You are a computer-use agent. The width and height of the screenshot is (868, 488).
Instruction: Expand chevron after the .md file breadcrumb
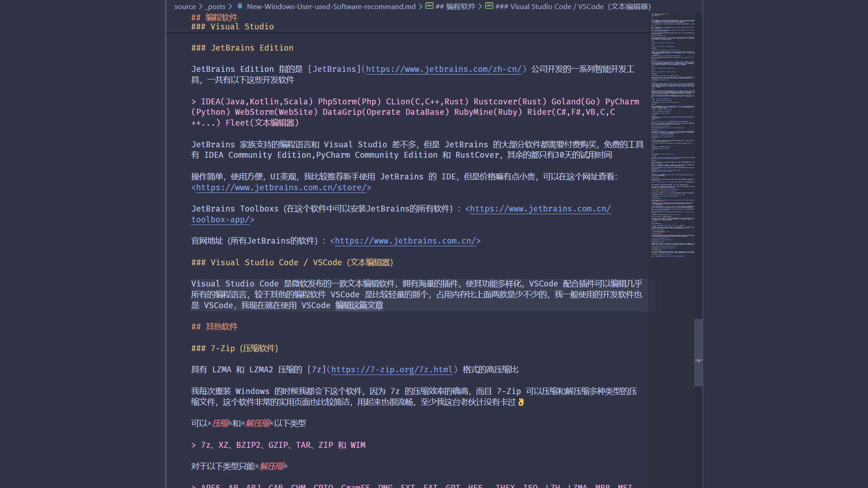click(x=420, y=6)
